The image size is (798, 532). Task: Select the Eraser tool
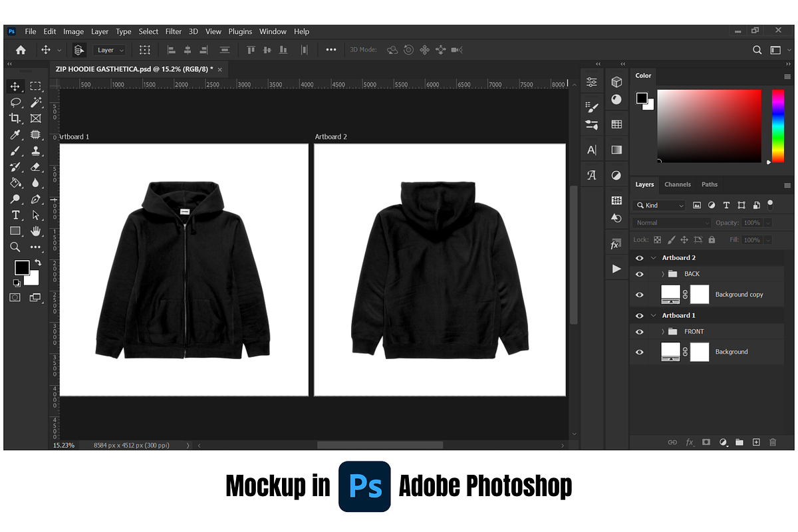click(36, 167)
